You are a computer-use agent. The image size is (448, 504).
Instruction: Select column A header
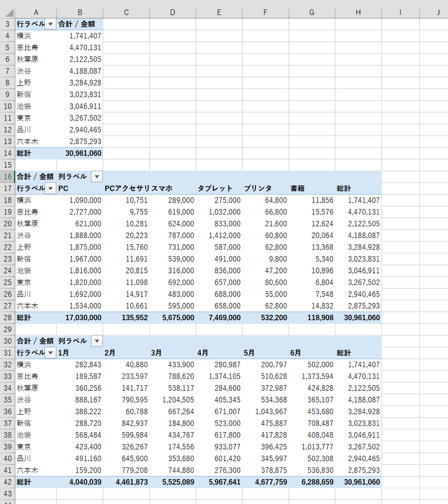[x=36, y=12]
